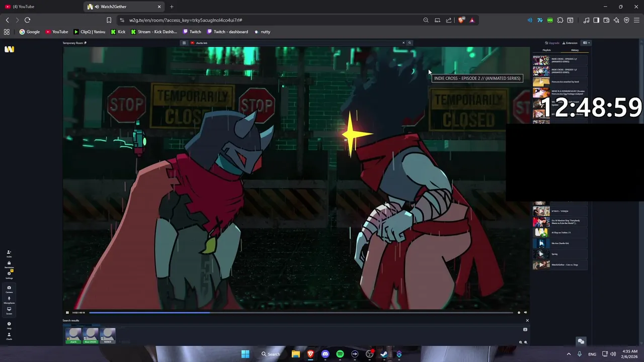This screenshot has width=644, height=362.
Task: Select the charlie user avatar
Action: coord(73,335)
